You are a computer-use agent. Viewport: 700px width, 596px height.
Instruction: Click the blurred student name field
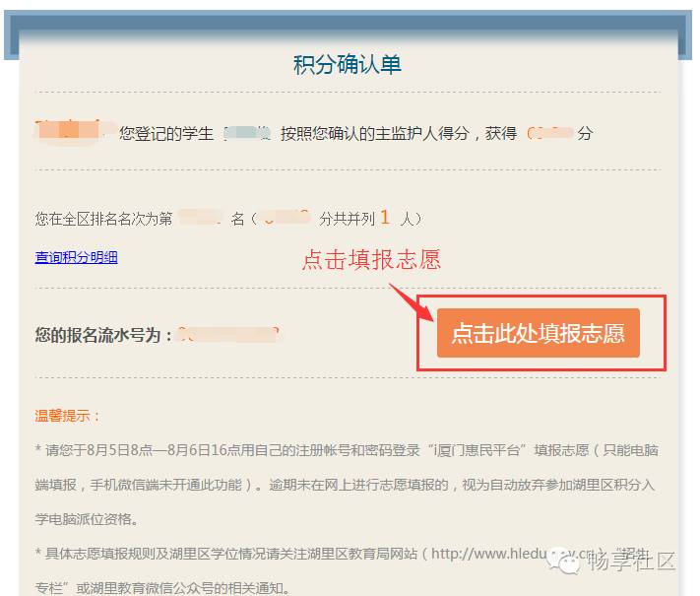(248, 133)
